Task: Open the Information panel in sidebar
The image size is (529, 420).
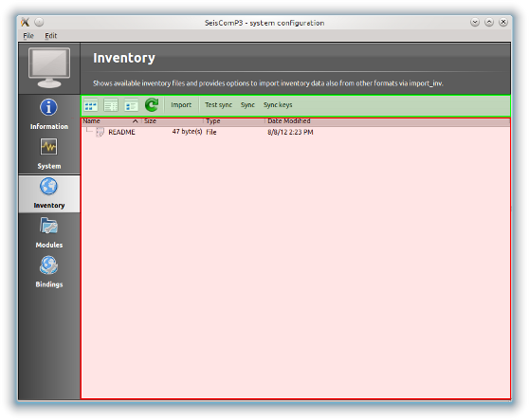Action: 49,115
